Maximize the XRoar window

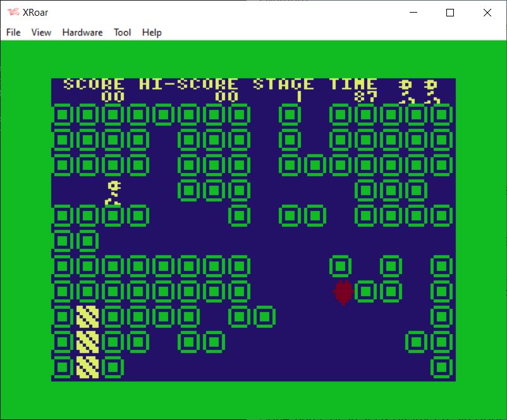pos(450,13)
